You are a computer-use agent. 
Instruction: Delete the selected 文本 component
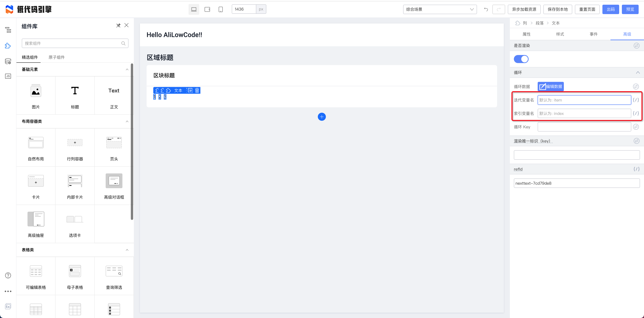coord(197,91)
